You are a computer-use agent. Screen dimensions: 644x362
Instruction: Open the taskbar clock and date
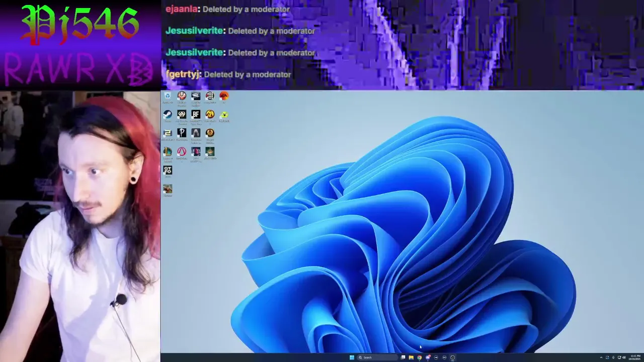point(634,357)
